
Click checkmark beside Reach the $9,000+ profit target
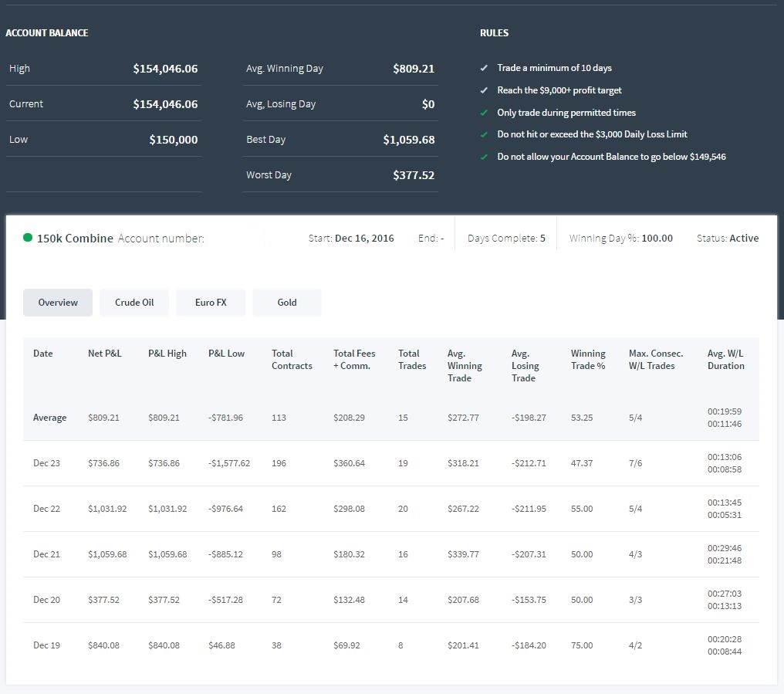pos(484,90)
